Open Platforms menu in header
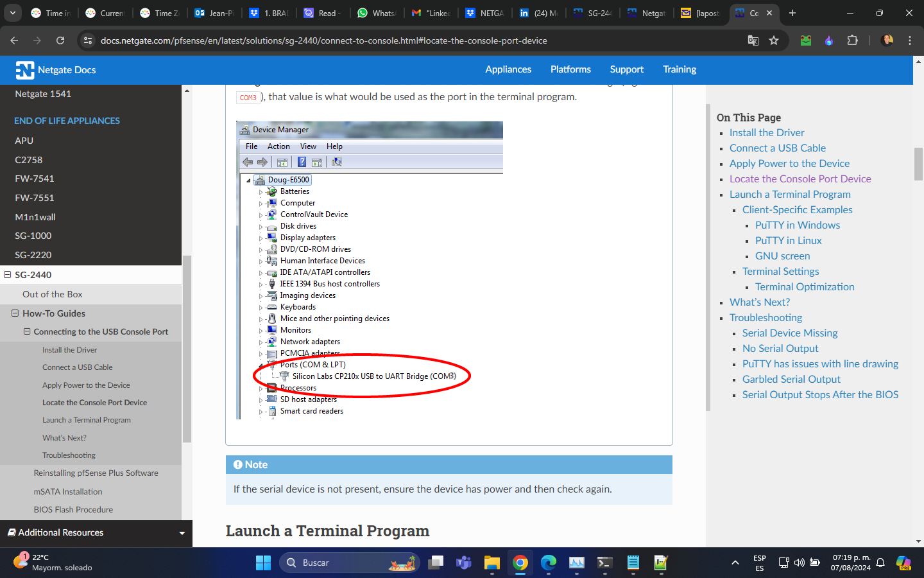This screenshot has width=924, height=578. (x=570, y=69)
